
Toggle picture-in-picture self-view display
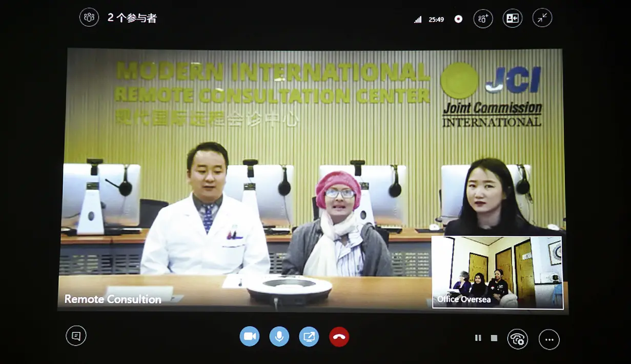pyautogui.click(x=512, y=17)
